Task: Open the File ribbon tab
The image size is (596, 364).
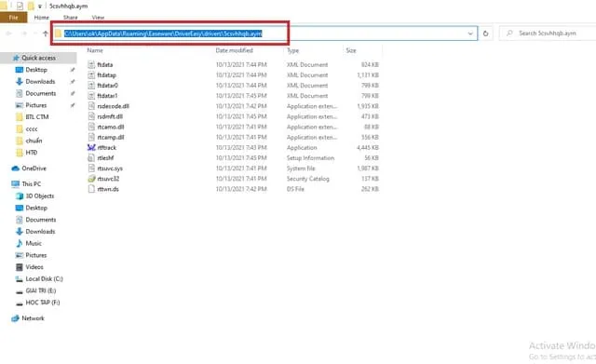Action: pyautogui.click(x=13, y=18)
